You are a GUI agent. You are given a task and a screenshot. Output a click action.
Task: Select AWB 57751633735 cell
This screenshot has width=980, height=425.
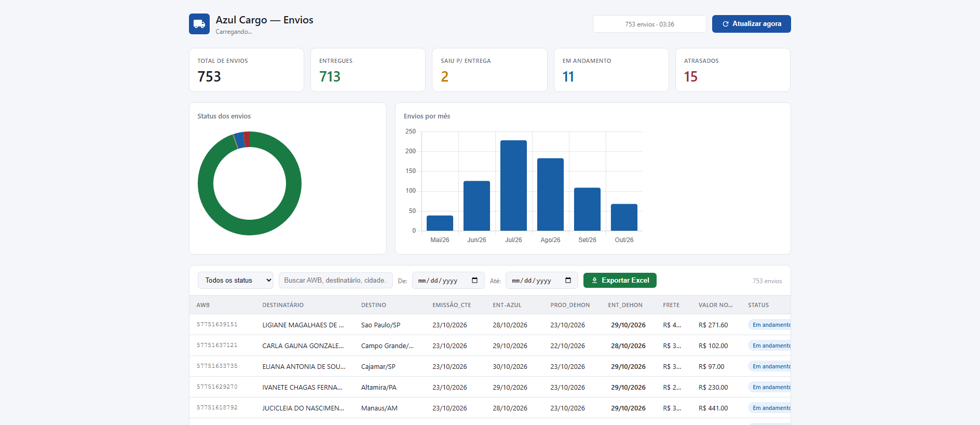tap(217, 366)
